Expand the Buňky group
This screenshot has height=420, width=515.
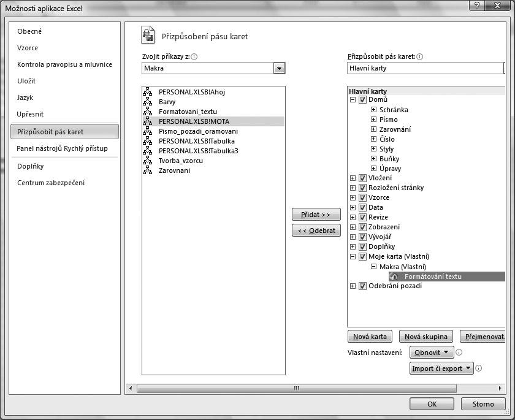tap(373, 159)
